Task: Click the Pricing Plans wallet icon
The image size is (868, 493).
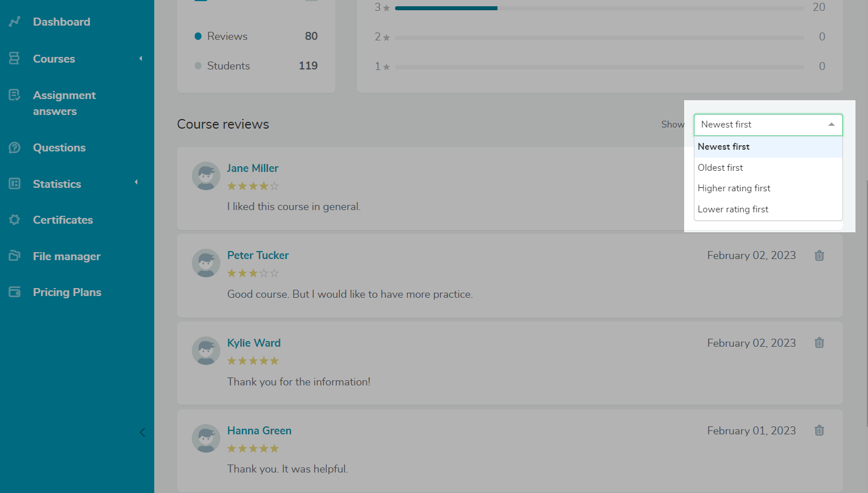Action: [15, 292]
